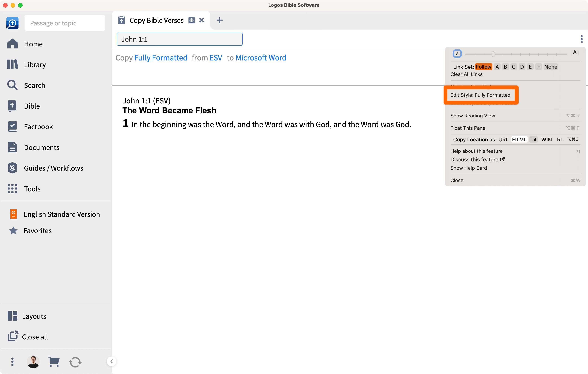Open the ESV orange book icon
Screen dimensions: 588x374
pos(13,214)
